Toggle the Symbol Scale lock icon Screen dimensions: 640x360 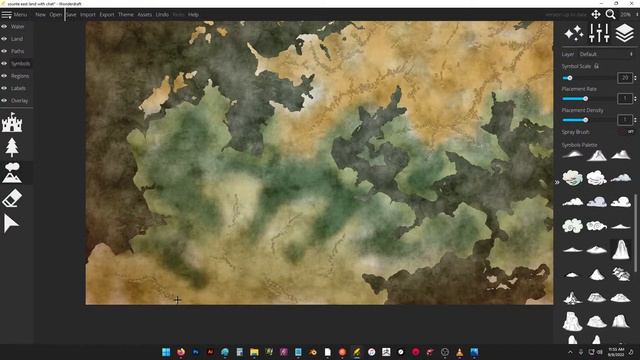point(596,66)
